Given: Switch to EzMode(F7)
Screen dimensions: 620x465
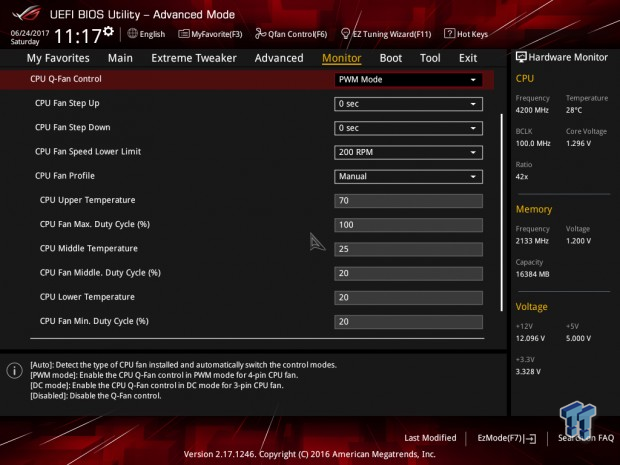Looking at the screenshot, I should coord(507,438).
